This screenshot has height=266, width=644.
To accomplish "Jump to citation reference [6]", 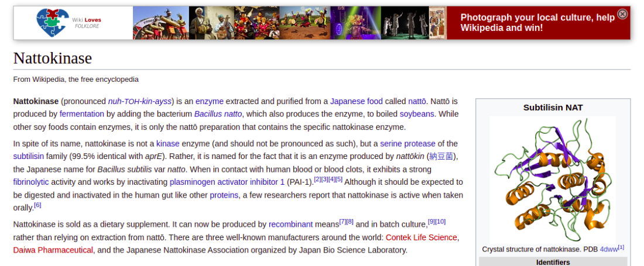I will [x=37, y=205].
